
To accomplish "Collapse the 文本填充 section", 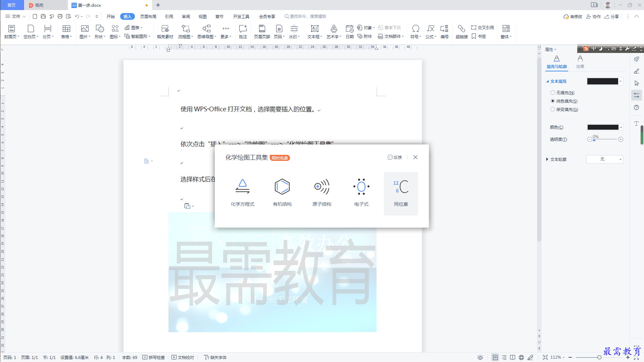I will pos(547,81).
